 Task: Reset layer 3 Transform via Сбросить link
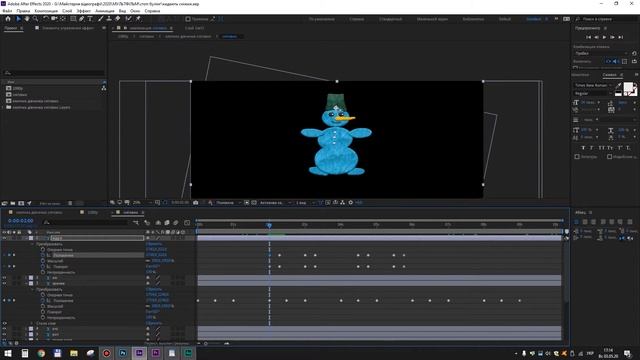pyautogui.click(x=154, y=289)
